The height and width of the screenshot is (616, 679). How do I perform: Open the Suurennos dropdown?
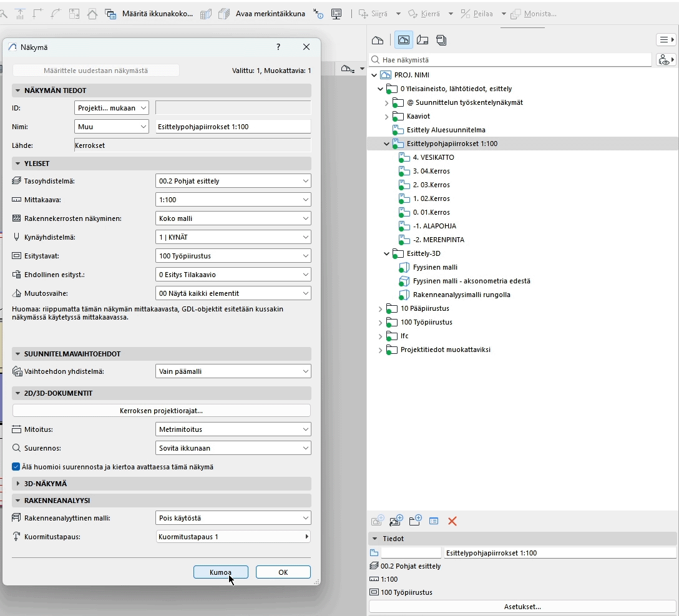(x=233, y=448)
